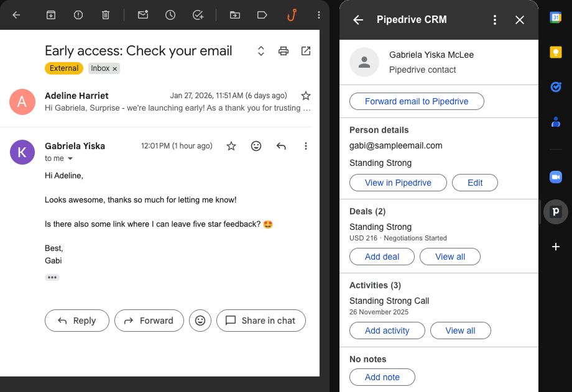Remove the Inbox label from email
This screenshot has width=572, height=392.
(115, 69)
